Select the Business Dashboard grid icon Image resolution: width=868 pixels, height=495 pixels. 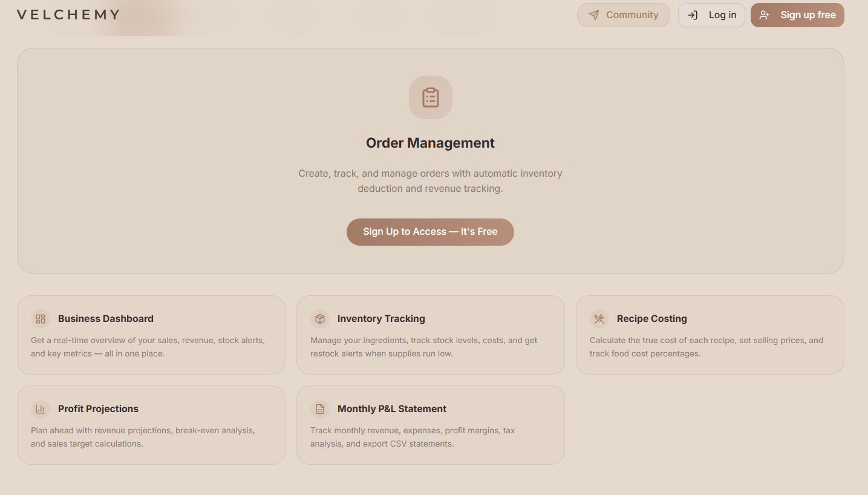pyautogui.click(x=41, y=319)
